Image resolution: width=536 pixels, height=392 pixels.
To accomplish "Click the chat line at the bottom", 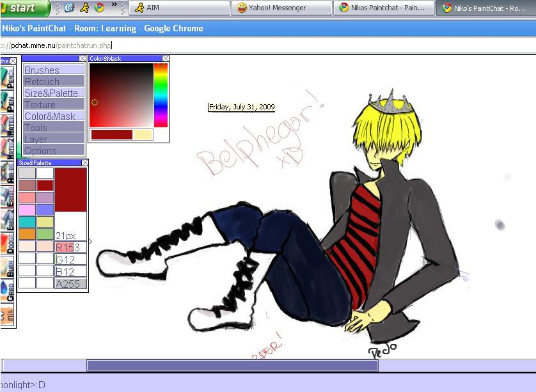I will pos(268,384).
